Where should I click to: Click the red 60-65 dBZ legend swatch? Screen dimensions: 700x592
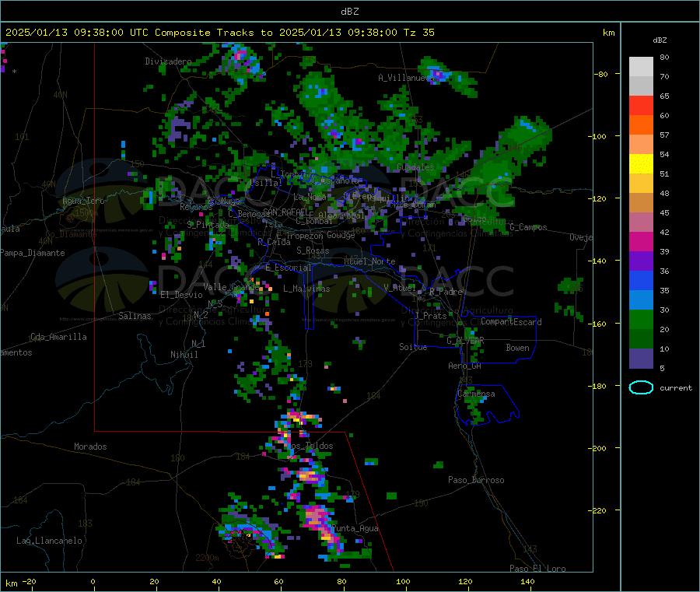(641, 105)
